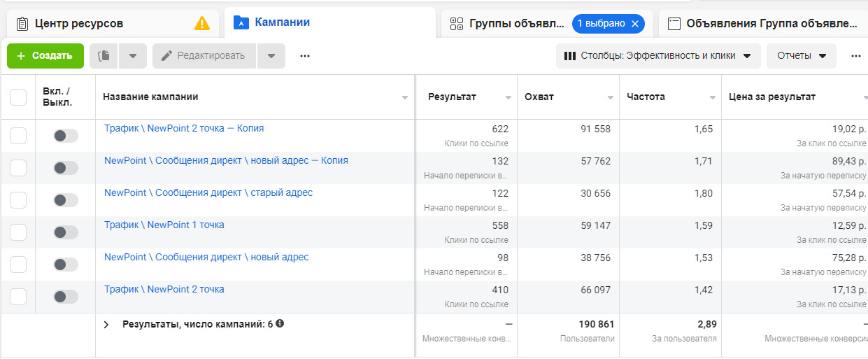
Task: Remove the '1 выбрано' filter with X
Action: coord(634,23)
